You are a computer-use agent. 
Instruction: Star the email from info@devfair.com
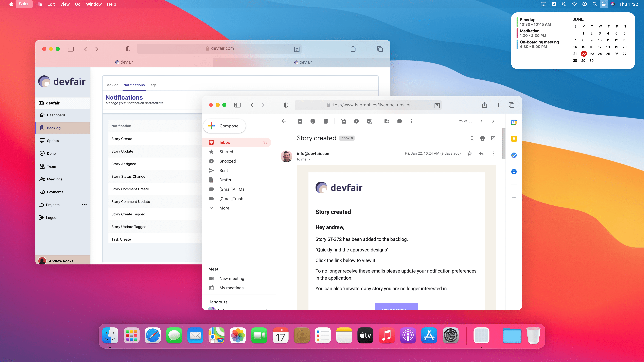[469, 153]
